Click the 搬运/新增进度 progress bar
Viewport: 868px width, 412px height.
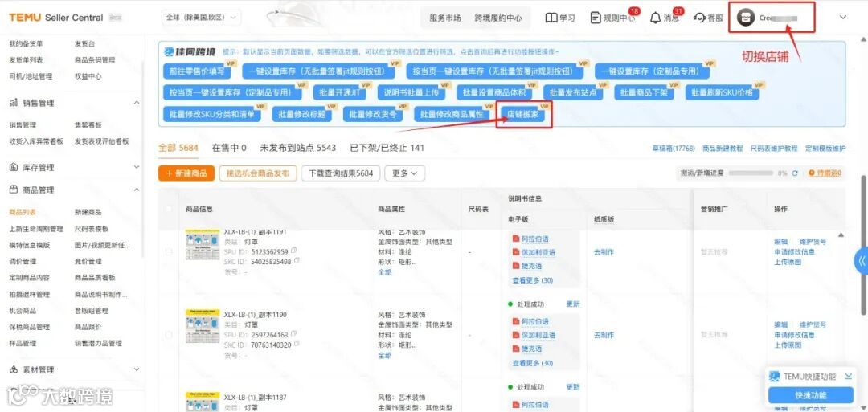(x=751, y=173)
